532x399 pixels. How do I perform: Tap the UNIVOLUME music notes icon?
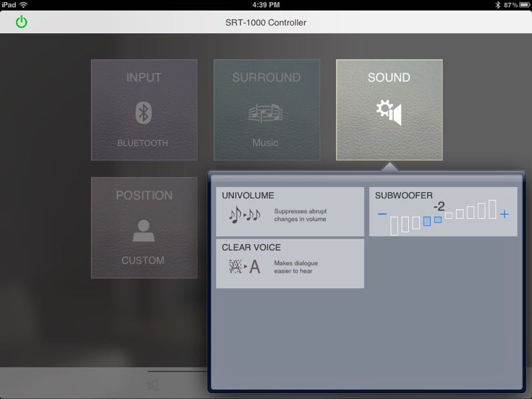(245, 215)
